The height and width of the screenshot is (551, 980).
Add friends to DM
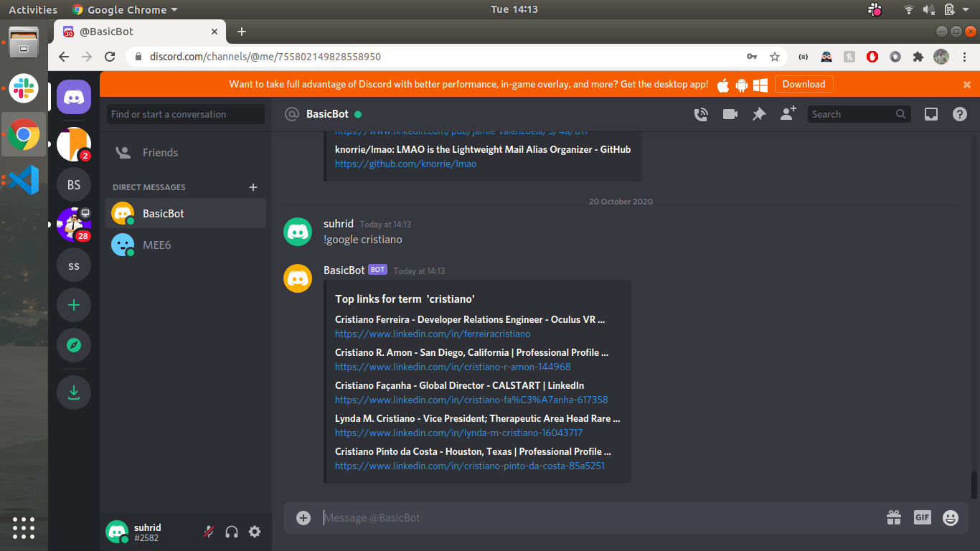[788, 114]
